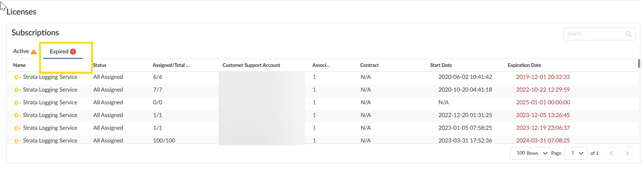Screen dimensions: 644x169
Task: Go to the previous page arrow
Action: pos(611,153)
